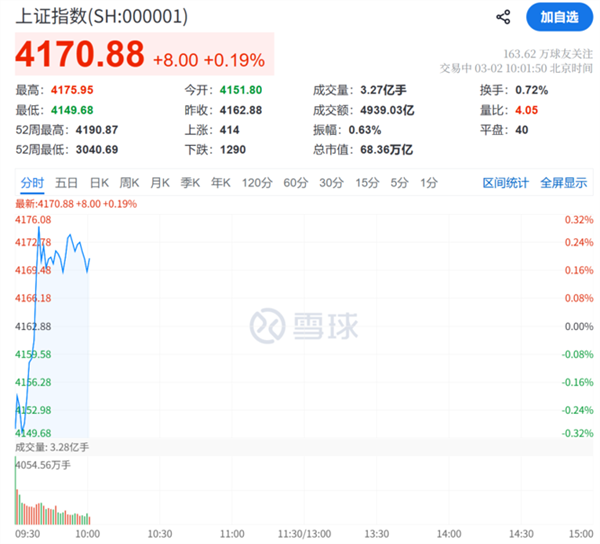Screen dimensions: 600x544
Task: Switch to the 五日 chart tab
Action: coord(67,183)
